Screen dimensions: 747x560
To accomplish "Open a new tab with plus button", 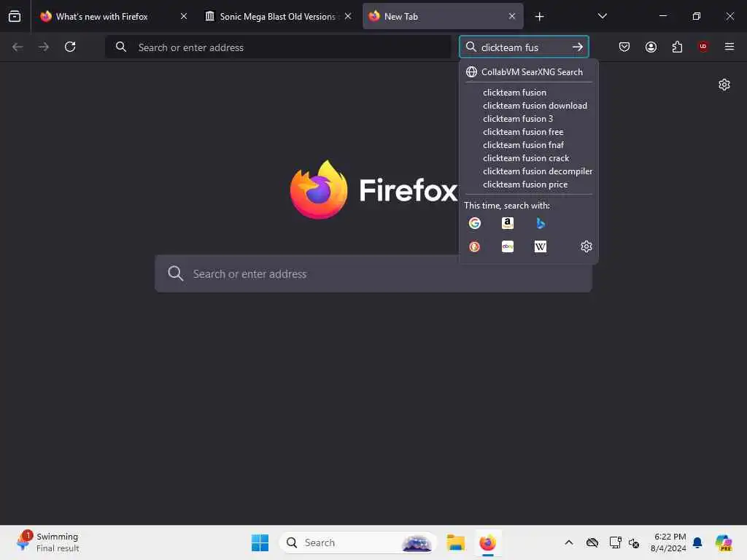I will 539,17.
